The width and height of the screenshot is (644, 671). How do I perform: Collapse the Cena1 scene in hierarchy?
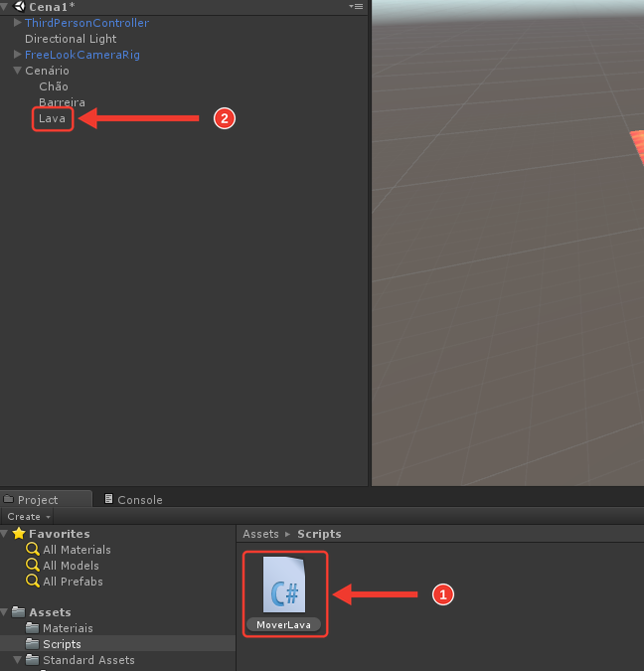[x=4, y=6]
